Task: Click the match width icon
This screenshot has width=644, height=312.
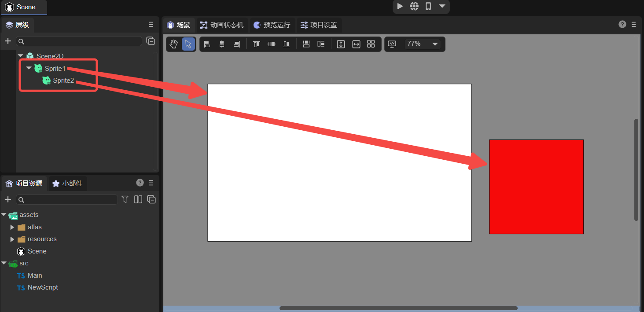Action: [x=356, y=44]
